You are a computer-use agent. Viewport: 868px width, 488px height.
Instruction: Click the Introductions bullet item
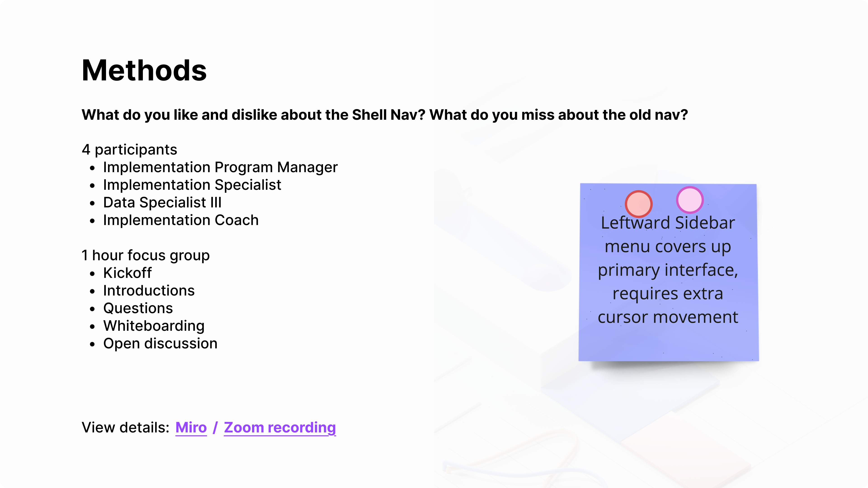coord(149,291)
